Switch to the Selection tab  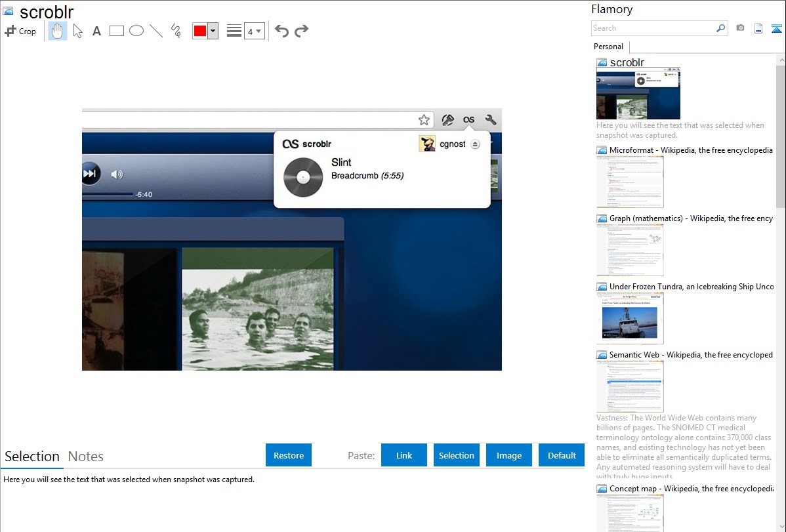coord(32,457)
